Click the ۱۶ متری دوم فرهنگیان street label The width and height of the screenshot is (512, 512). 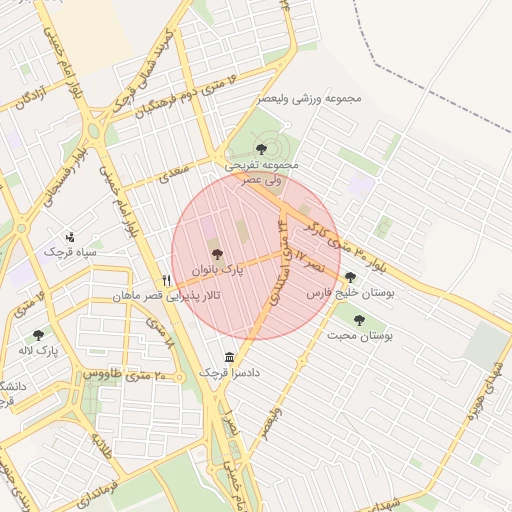click(x=185, y=97)
